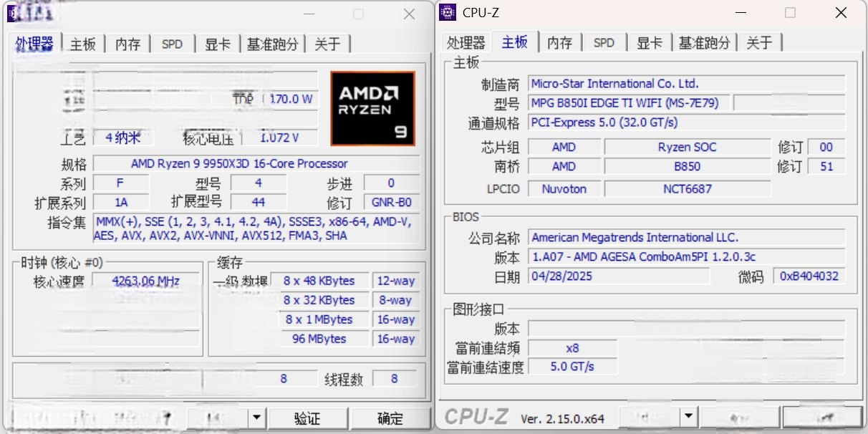This screenshot has height=434, width=868.
Task: Open 基准跑分 tab in right window
Action: 705,43
